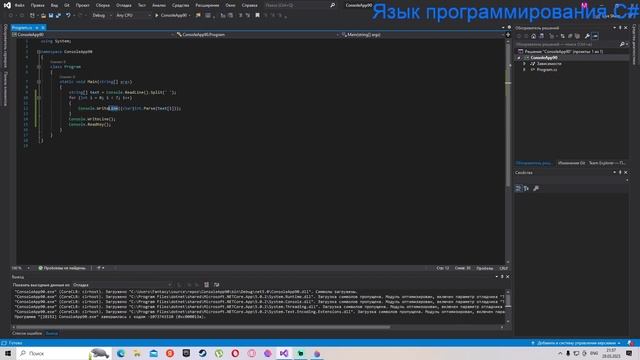The width and height of the screenshot is (640, 360).
Task: Expand the Dependencies node in Solution Explorer
Action: tap(524, 64)
